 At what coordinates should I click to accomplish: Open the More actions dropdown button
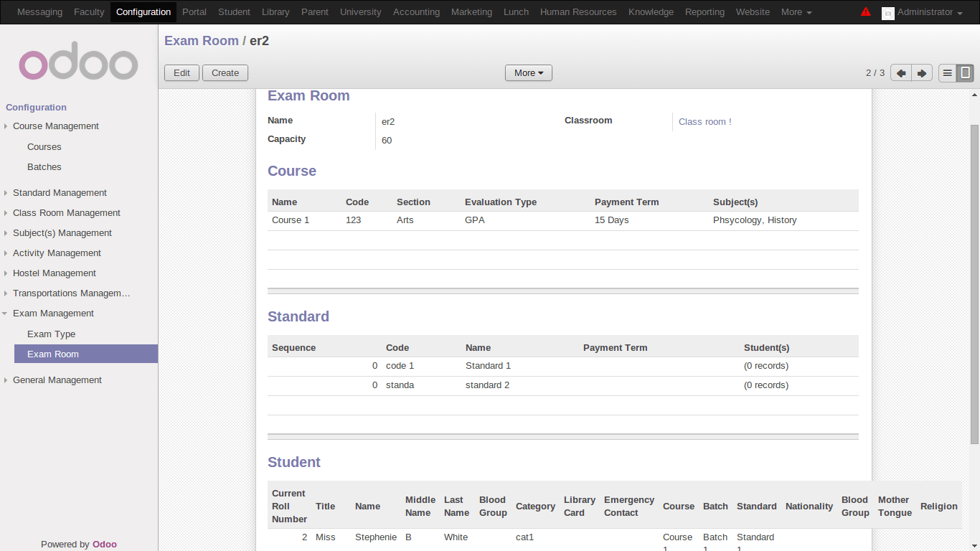pos(529,73)
